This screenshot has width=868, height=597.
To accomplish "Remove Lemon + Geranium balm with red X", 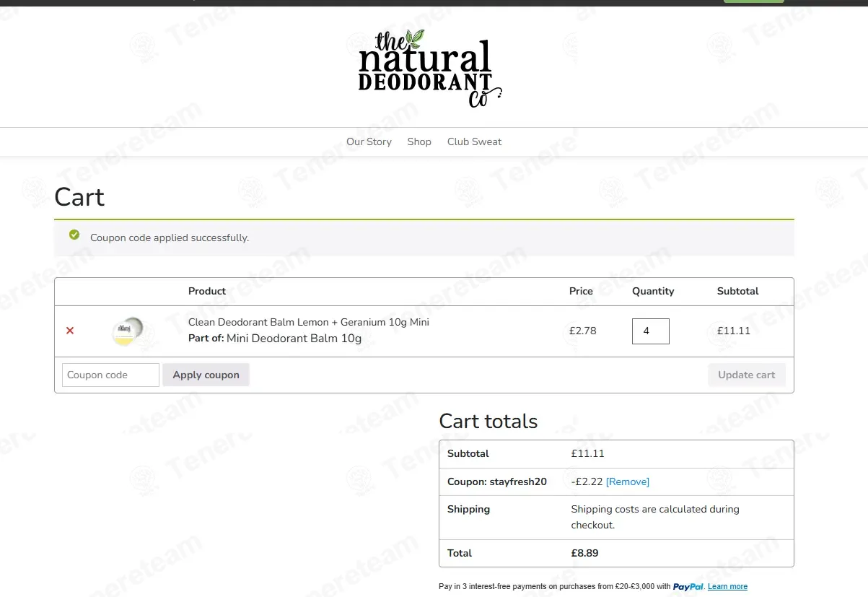I will click(70, 331).
